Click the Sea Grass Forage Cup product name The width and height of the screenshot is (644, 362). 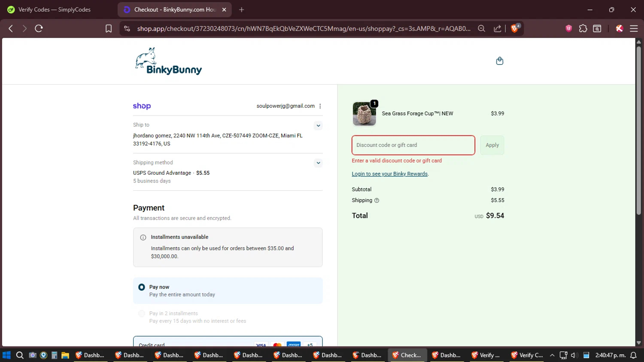coord(417,114)
